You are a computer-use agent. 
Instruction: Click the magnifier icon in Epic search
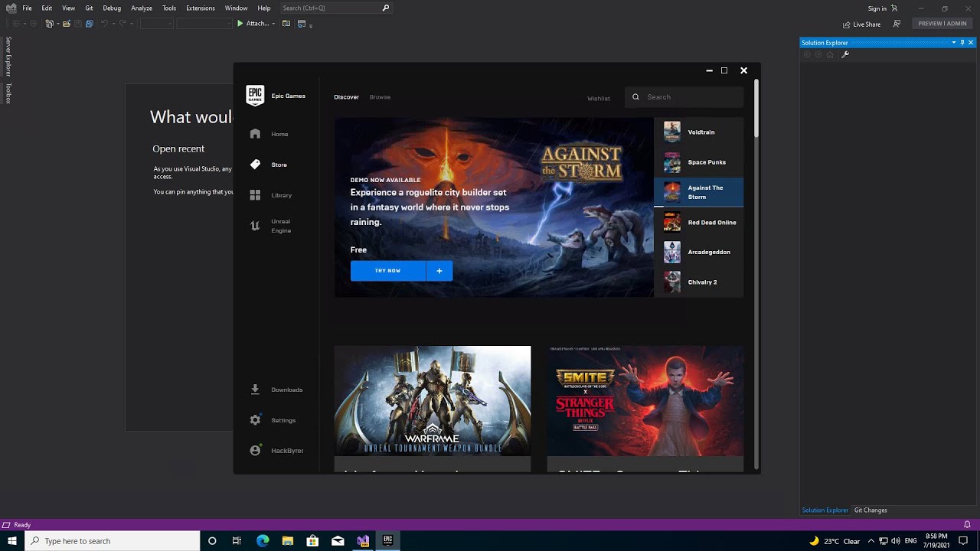coord(635,97)
